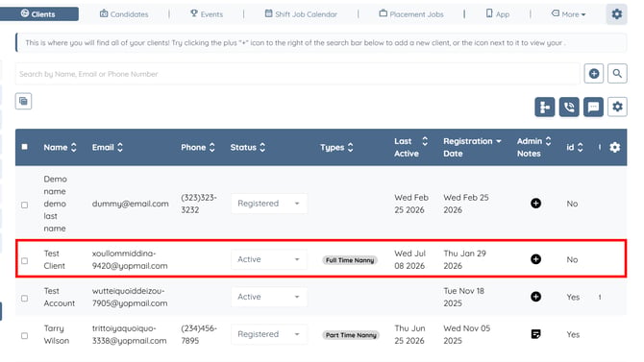The width and height of the screenshot is (644, 362).
Task: Sort table by Registration Date column
Action: (x=472, y=147)
